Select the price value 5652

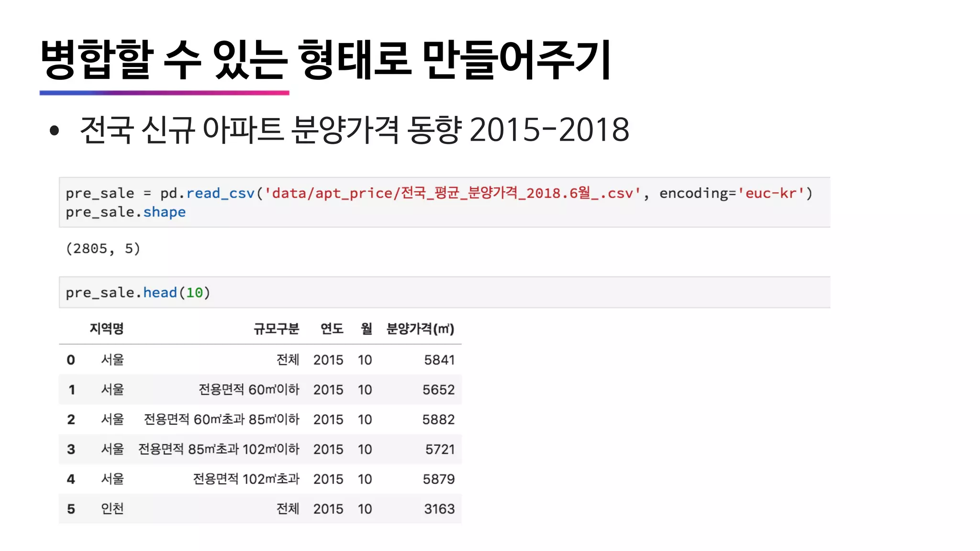pyautogui.click(x=438, y=390)
